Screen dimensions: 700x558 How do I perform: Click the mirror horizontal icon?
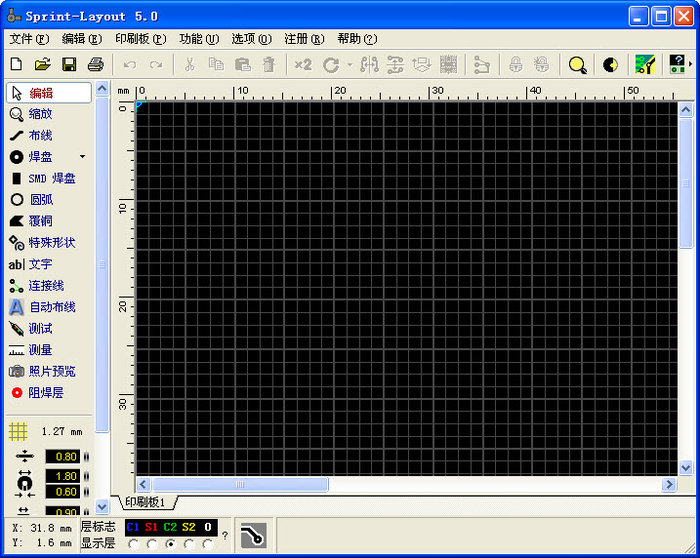[370, 65]
